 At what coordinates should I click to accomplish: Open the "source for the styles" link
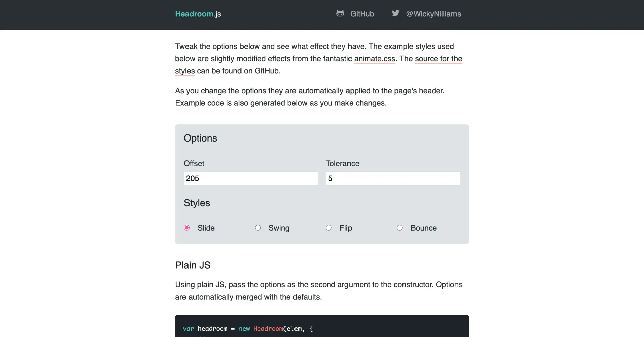point(438,59)
